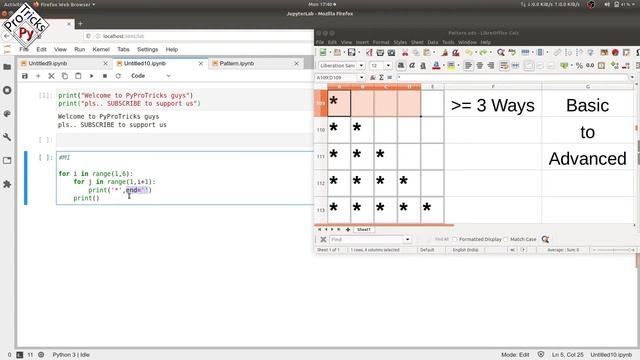Click the Python 3 | Idle kernel status

[x=71, y=355]
